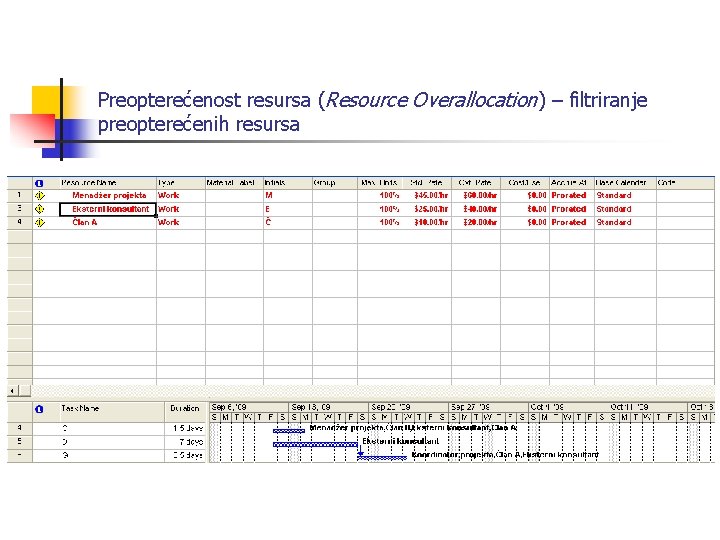Screen dimensions: 720x540
Task: Click the Sep 27, '09 timescale header
Action: tap(489, 407)
